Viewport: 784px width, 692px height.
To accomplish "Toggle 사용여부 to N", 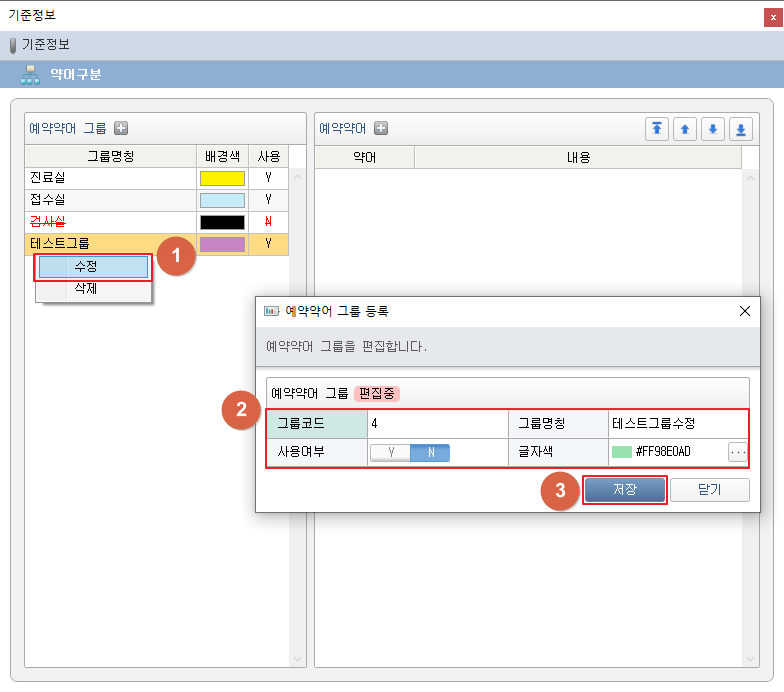I will coord(430,453).
